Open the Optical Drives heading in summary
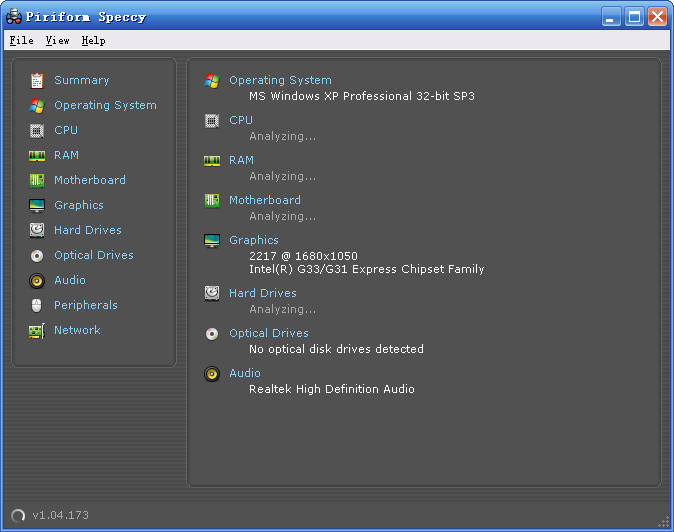Image resolution: width=674 pixels, height=532 pixels. 268,333
